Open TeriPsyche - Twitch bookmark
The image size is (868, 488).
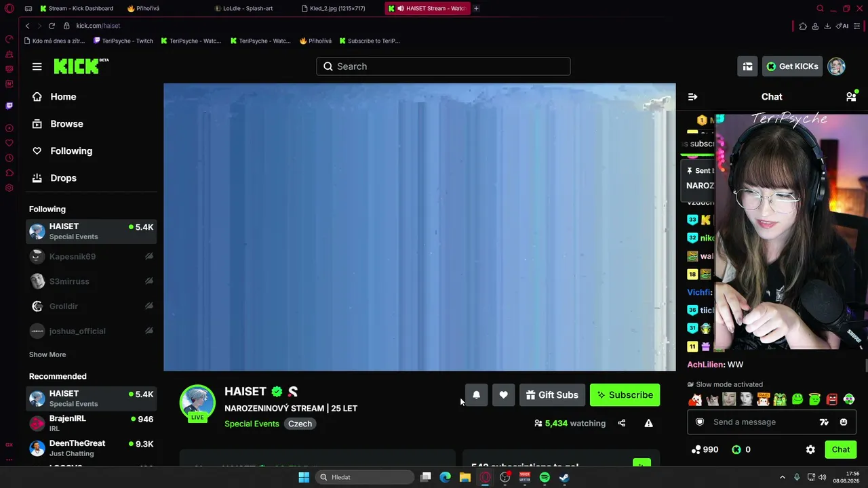click(x=123, y=41)
